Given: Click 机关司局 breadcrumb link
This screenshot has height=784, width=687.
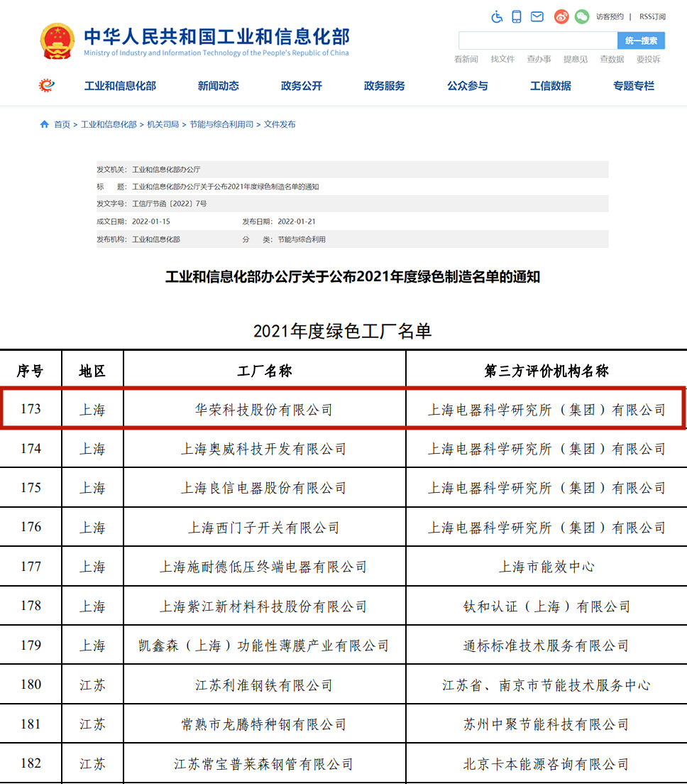Looking at the screenshot, I should point(163,124).
